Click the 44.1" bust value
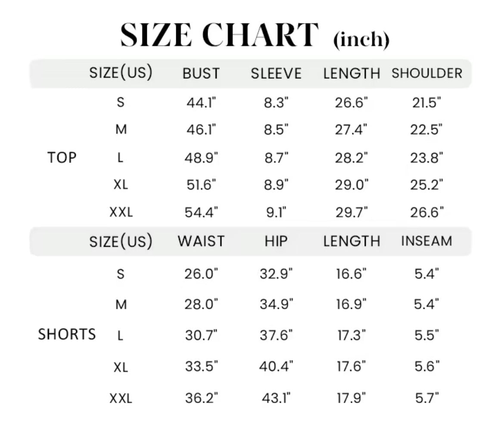The image size is (504, 422). point(201,103)
